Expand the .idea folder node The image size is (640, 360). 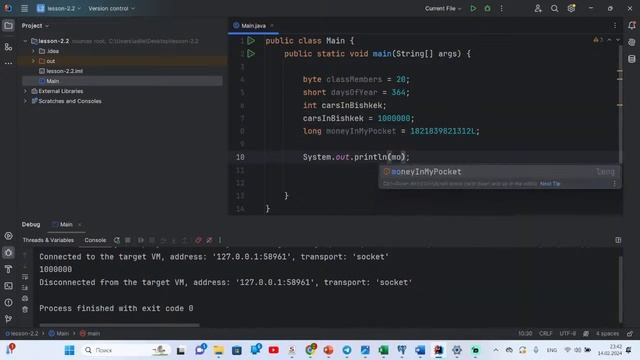tap(33, 51)
